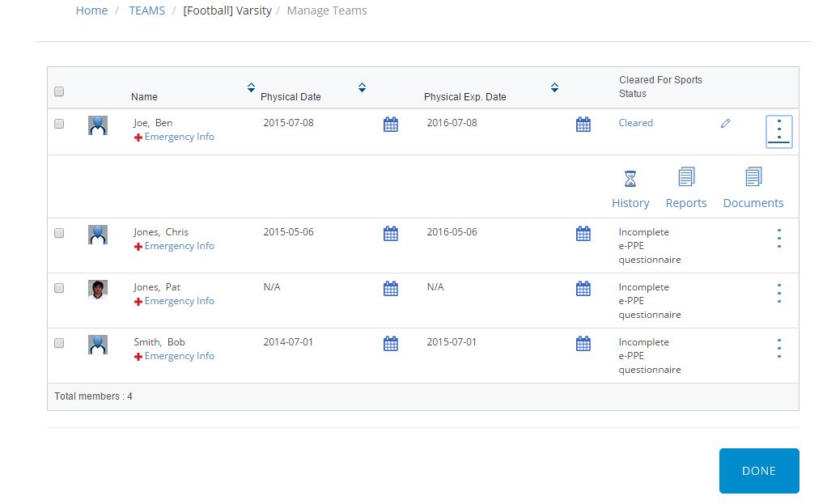This screenshot has width=827, height=504.
Task: Click Smith, Bob avatar picture
Action: 98,345
